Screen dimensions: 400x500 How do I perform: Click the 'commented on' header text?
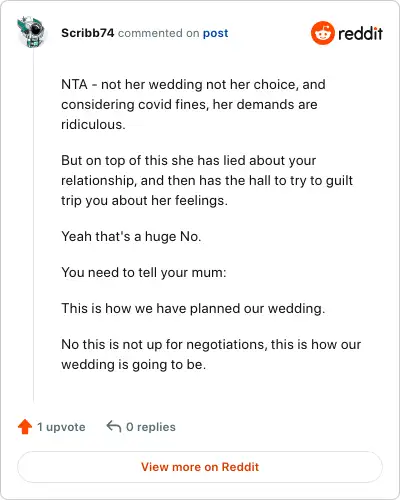159,33
